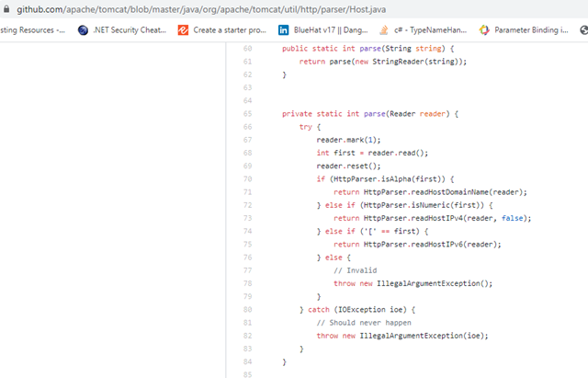This screenshot has width=588, height=378.
Task: Click the .NET Security Cheat bookmark favicon
Action: point(83,30)
